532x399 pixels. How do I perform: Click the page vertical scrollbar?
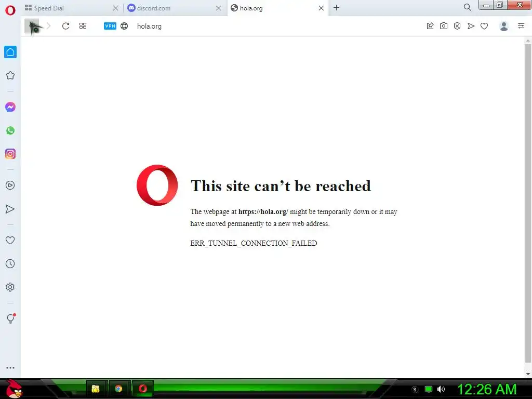tap(528, 204)
